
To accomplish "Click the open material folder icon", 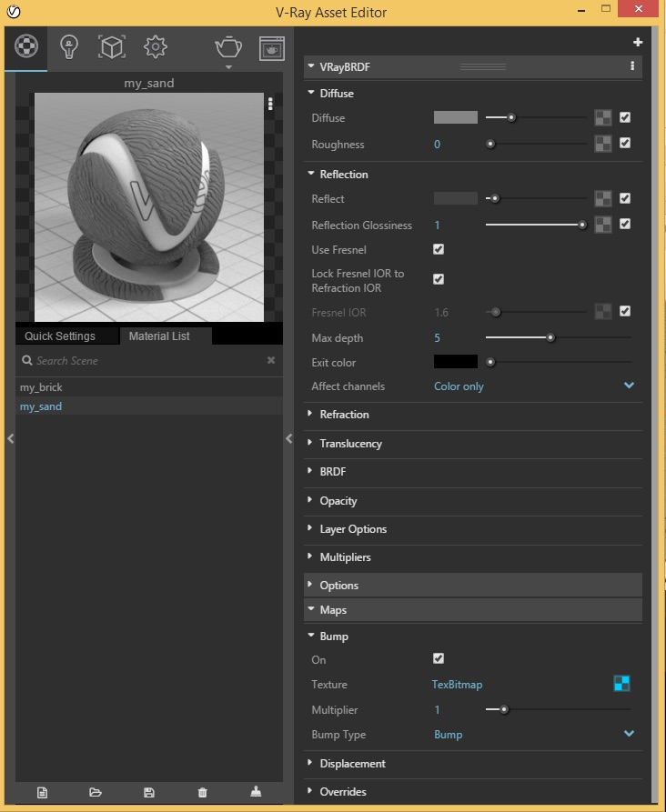I will pos(96,792).
